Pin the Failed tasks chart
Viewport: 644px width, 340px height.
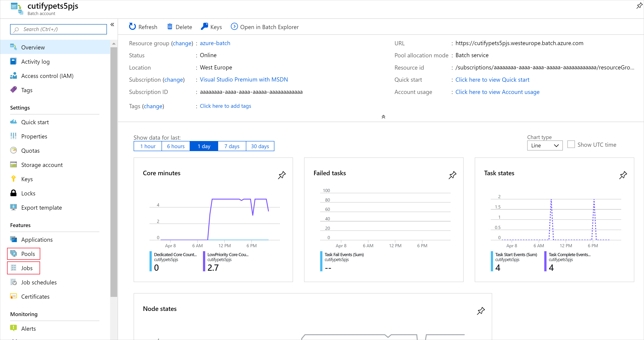[453, 175]
